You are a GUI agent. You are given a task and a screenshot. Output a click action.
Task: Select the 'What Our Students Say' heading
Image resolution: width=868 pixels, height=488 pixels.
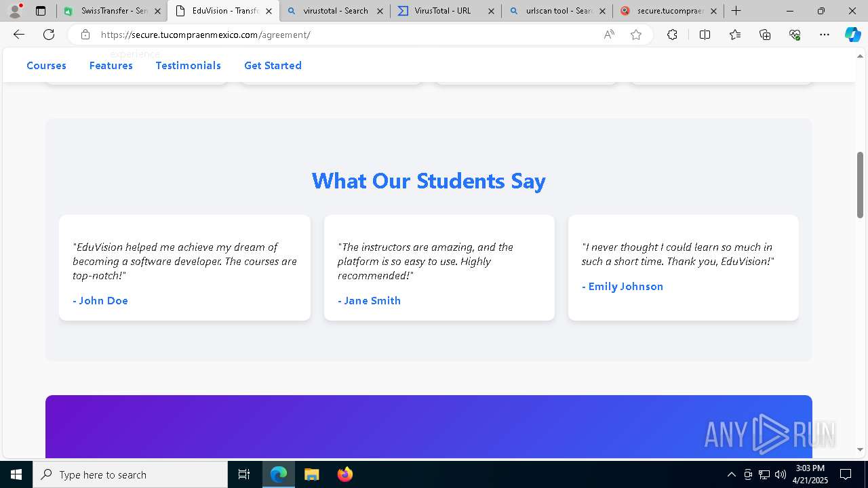coord(429,181)
